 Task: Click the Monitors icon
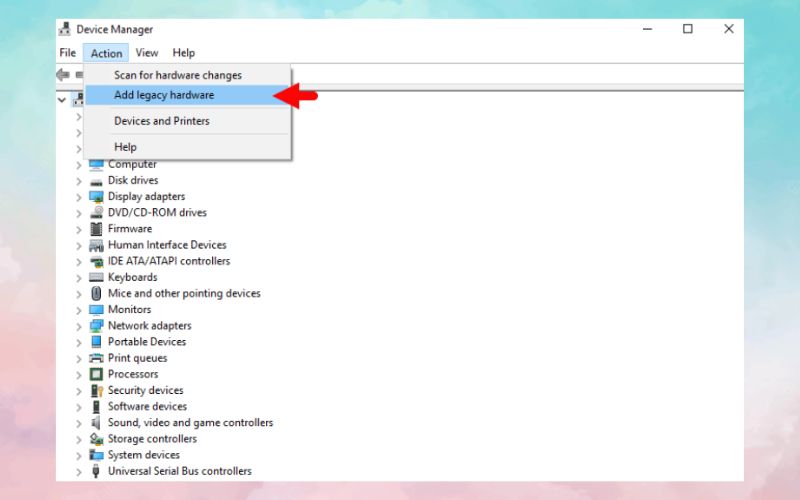(96, 310)
